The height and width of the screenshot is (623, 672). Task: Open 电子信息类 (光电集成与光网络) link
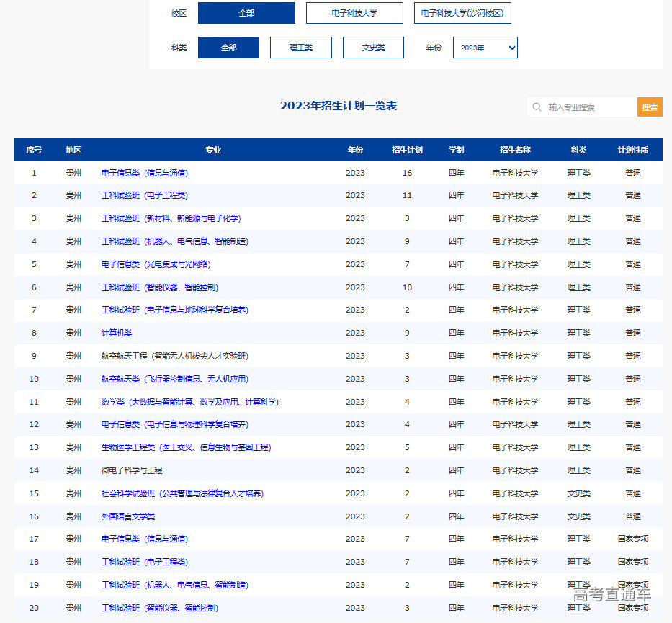pos(156,264)
